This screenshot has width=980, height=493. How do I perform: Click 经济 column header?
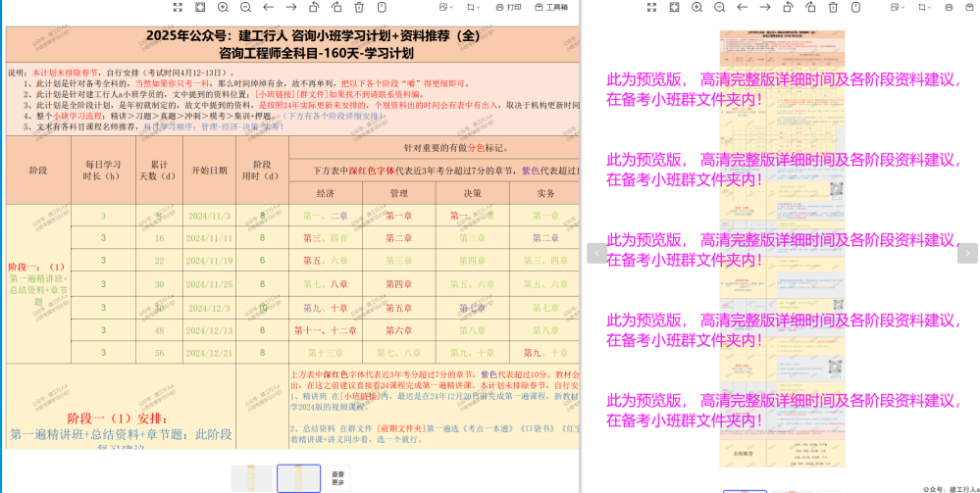(x=326, y=194)
